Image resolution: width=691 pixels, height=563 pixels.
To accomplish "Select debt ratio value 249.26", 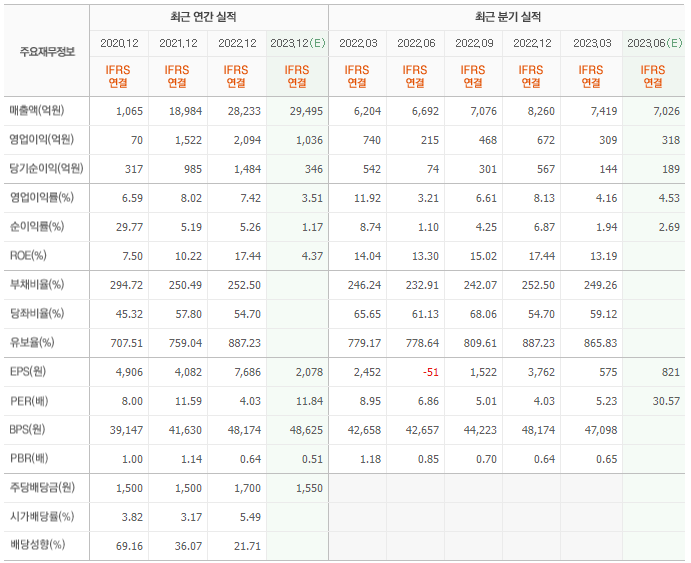I will pos(600,285).
